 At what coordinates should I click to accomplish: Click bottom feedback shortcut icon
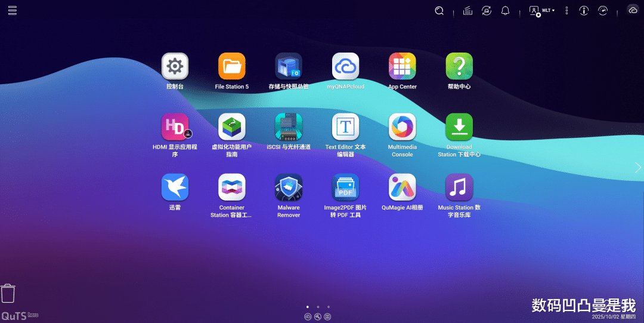pos(327,316)
